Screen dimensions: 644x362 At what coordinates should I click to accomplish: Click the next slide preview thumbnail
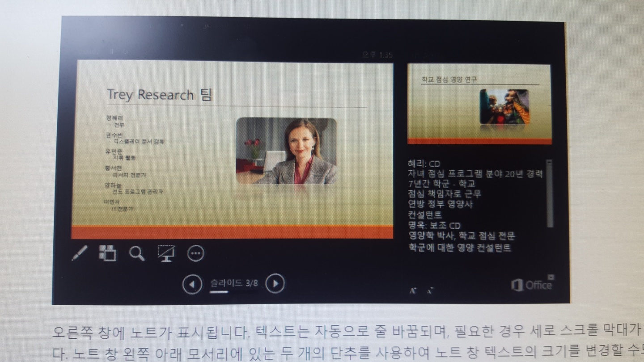tap(479, 104)
